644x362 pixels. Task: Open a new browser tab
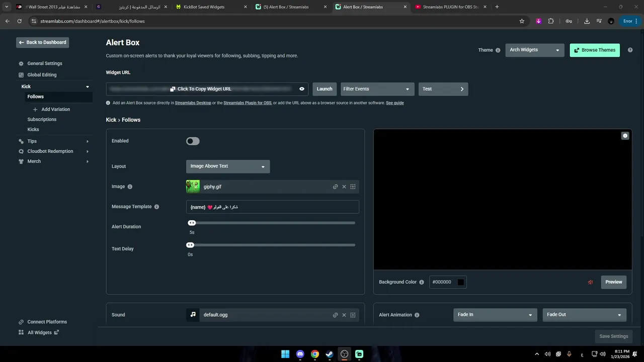pos(497,7)
